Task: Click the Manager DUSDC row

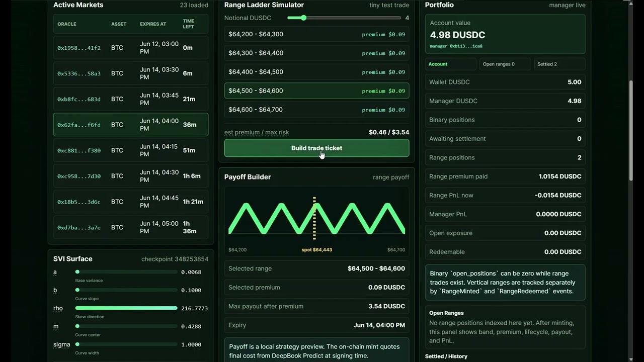Action: pyautogui.click(x=505, y=101)
